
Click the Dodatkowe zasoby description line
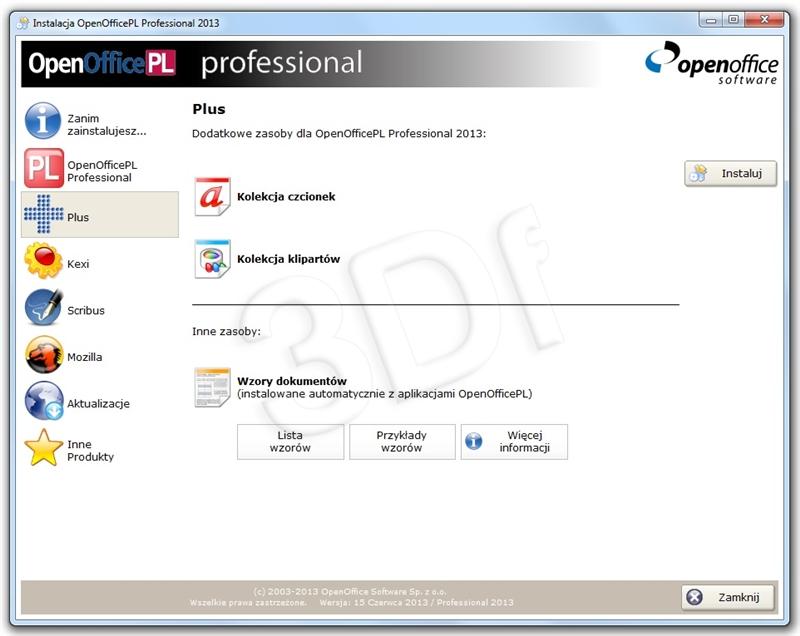[339, 134]
